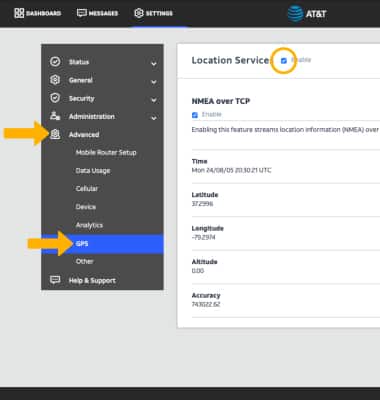Click the Administration user icon
The image size is (380, 400).
55,116
